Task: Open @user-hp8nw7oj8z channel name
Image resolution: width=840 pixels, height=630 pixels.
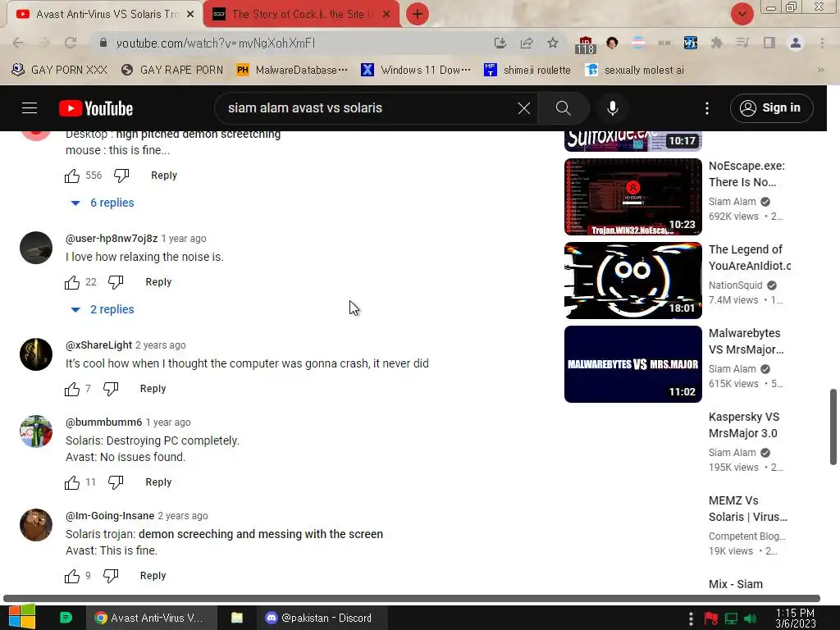Action: [112, 239]
